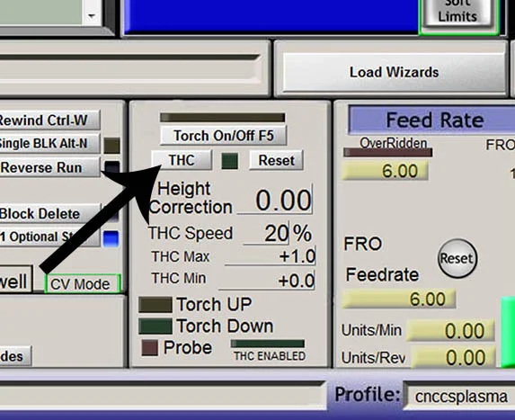Screen dimensions: 515x420
Task: Click the round FRO Reset button
Action: click(457, 258)
